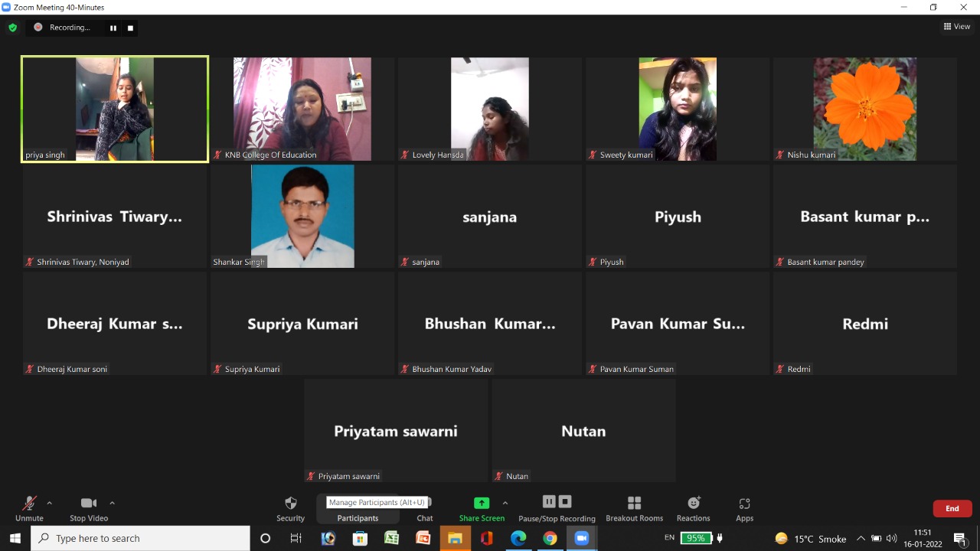The image size is (980, 551).
Task: Expand share options arrow beside Share Screen
Action: pos(505,503)
